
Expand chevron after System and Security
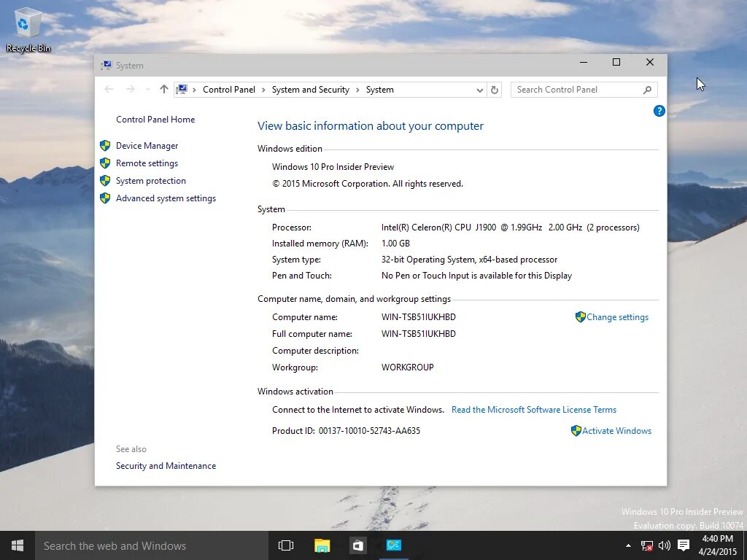click(357, 90)
